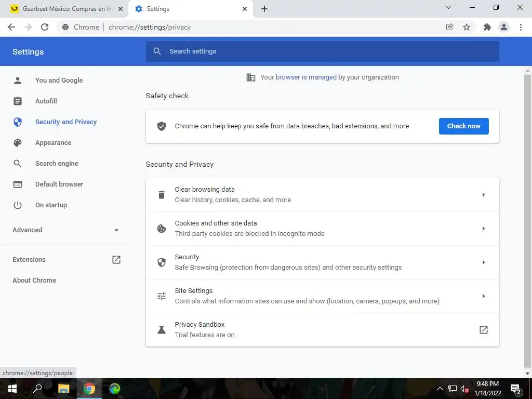Open the Site Settings row arrow
The height and width of the screenshot is (399, 532).
coord(484,296)
